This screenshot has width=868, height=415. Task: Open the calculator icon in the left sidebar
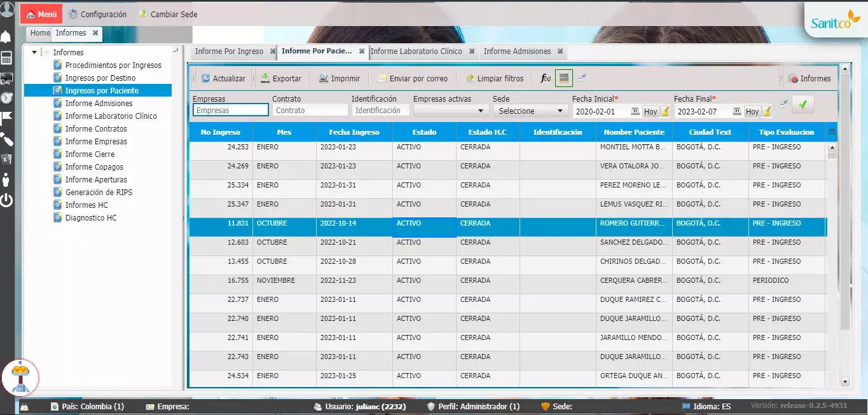pos(7,58)
